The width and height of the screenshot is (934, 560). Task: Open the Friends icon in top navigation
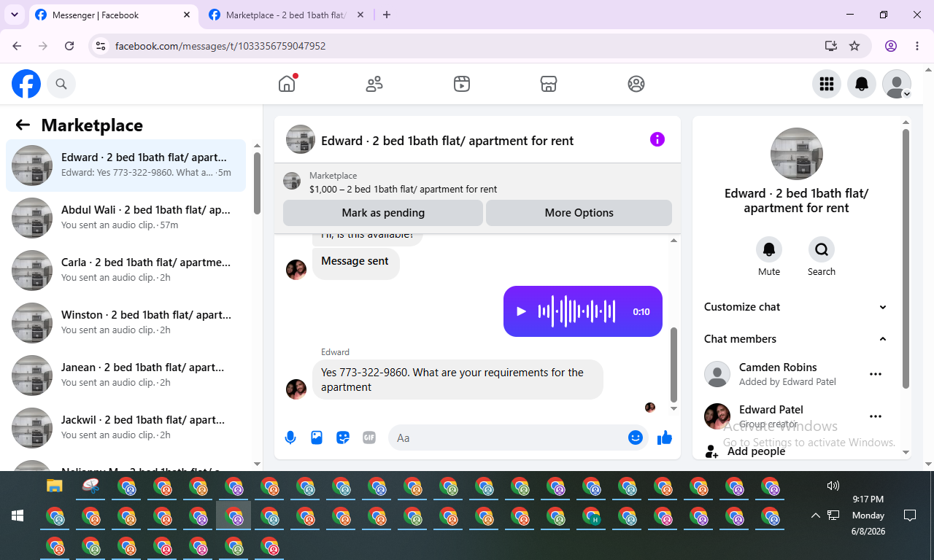374,84
